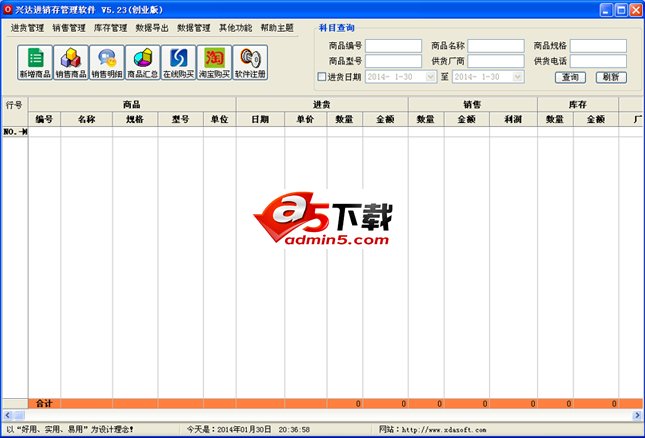The width and height of the screenshot is (645, 438).
Task: Click the 合计 totals row label
Action: click(x=44, y=403)
